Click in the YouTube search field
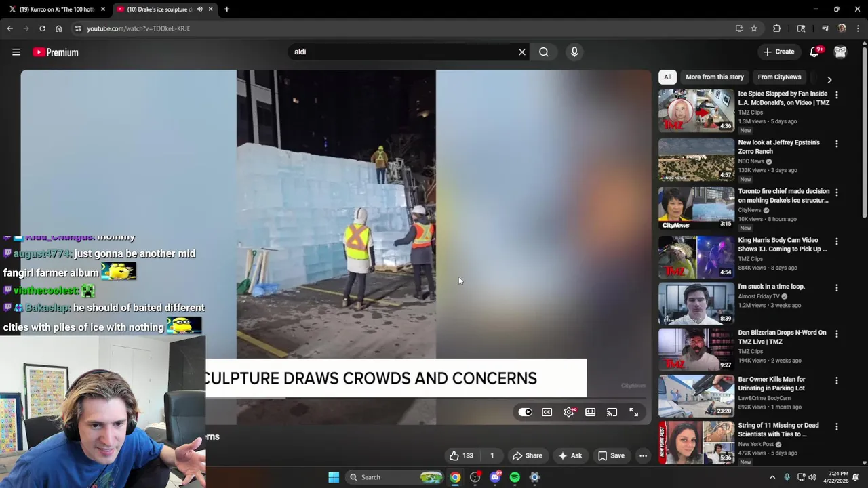The image size is (868, 488). pyautogui.click(x=403, y=52)
